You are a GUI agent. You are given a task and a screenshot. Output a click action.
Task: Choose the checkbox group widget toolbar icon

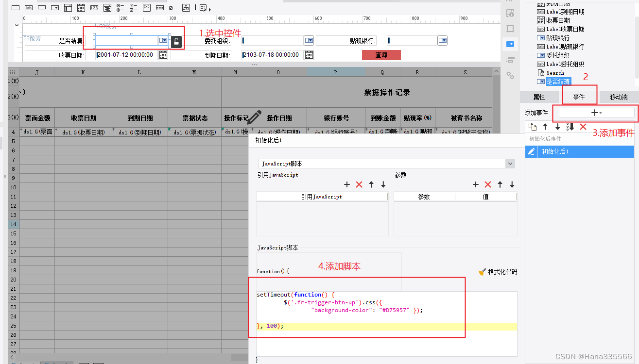(134, 8)
